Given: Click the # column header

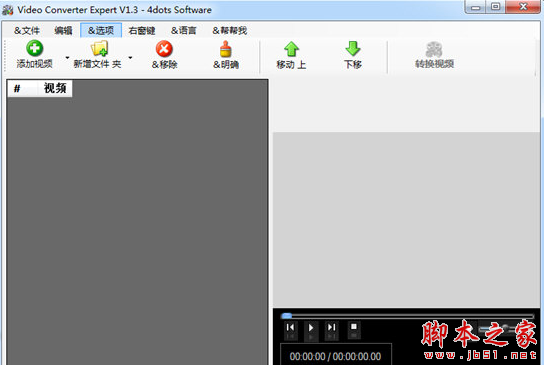Looking at the screenshot, I should (x=22, y=88).
